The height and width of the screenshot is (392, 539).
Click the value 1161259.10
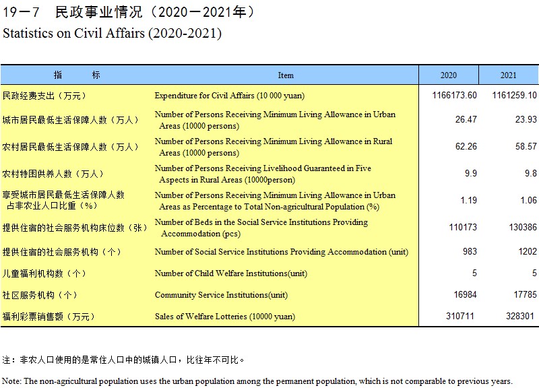pos(514,95)
